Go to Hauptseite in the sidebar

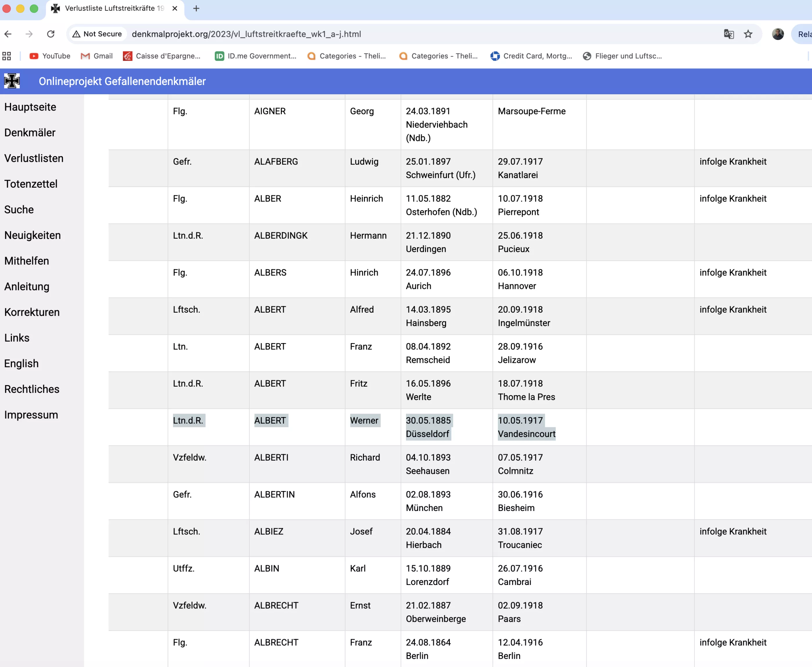[x=30, y=107]
